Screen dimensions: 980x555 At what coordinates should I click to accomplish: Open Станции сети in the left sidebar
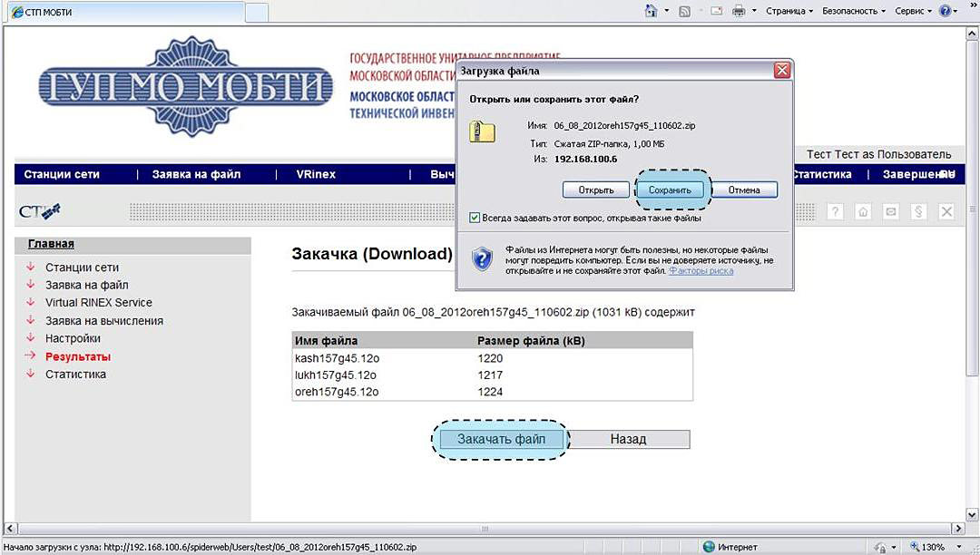coord(82,268)
